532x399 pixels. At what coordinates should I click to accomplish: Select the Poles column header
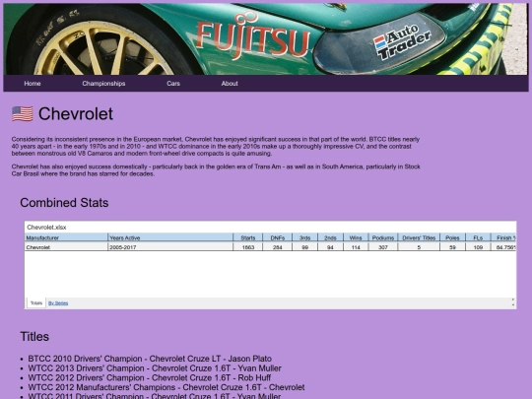pyautogui.click(x=452, y=237)
